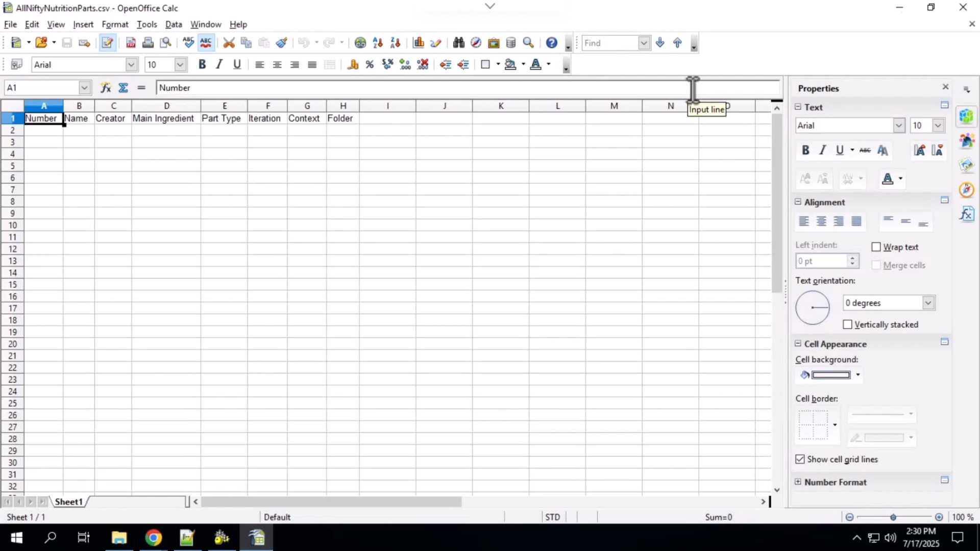Click into the Find text field
The width and height of the screenshot is (980, 551).
(x=610, y=43)
